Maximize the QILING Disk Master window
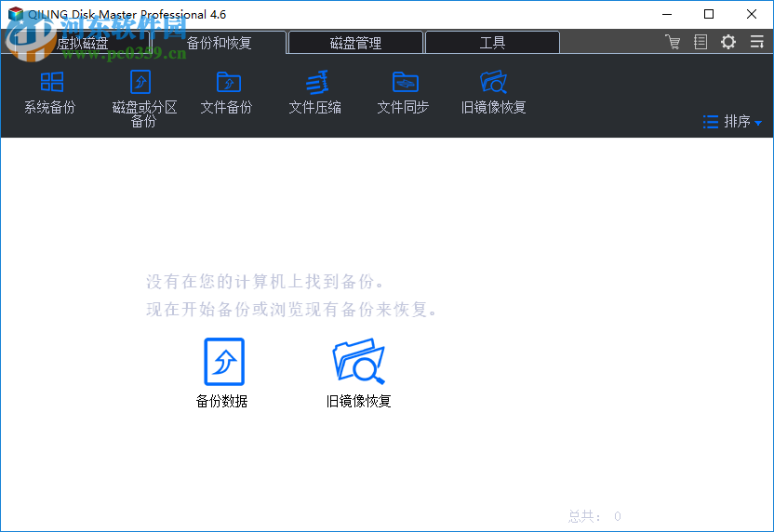Viewport: 774px width, 532px height. click(709, 14)
